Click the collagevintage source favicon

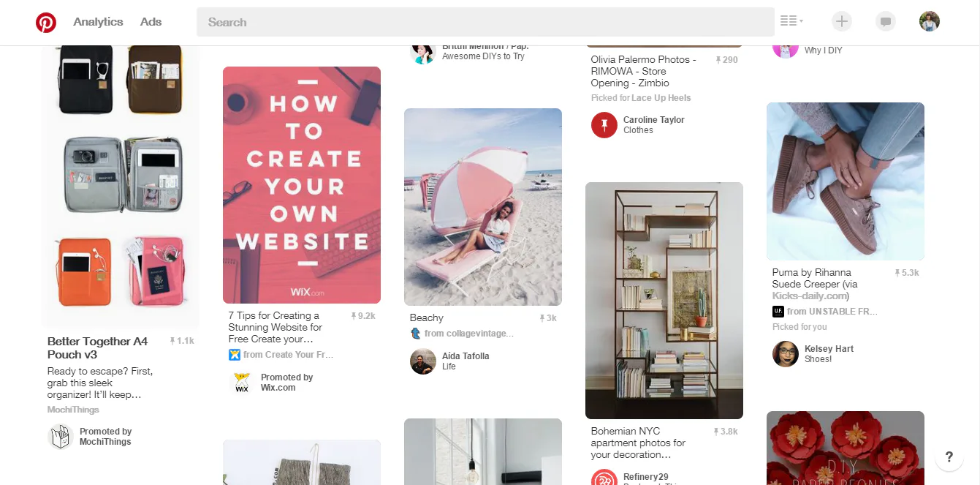[x=416, y=334]
